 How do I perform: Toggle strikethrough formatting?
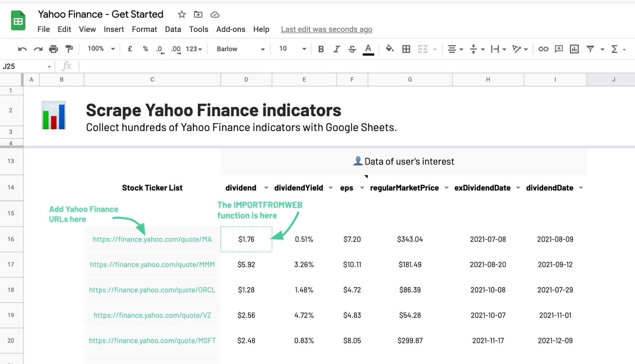pyautogui.click(x=352, y=49)
